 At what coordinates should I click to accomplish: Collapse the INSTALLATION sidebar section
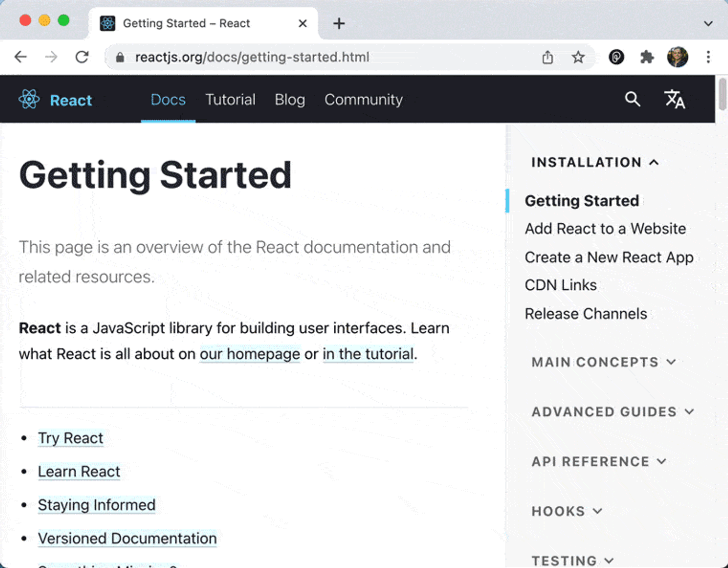[x=595, y=162]
